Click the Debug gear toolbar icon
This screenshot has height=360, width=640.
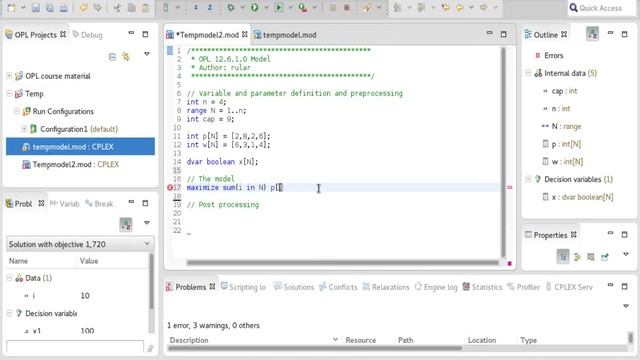tap(231, 8)
